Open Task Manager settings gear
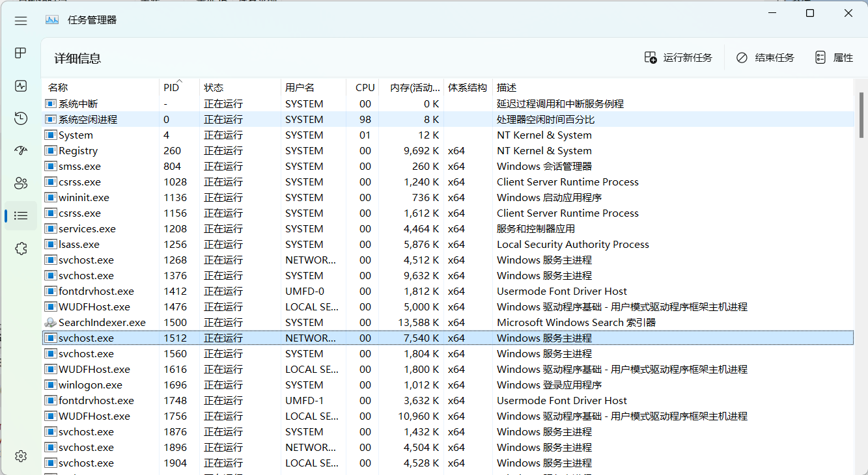Screen dimensions: 868x475 (x=21, y=456)
